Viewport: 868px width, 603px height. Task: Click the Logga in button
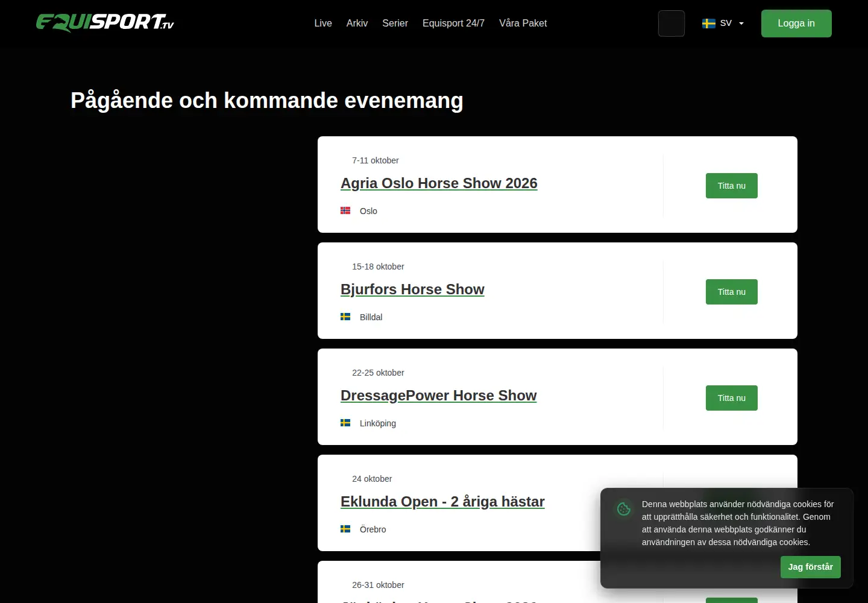[x=796, y=24]
